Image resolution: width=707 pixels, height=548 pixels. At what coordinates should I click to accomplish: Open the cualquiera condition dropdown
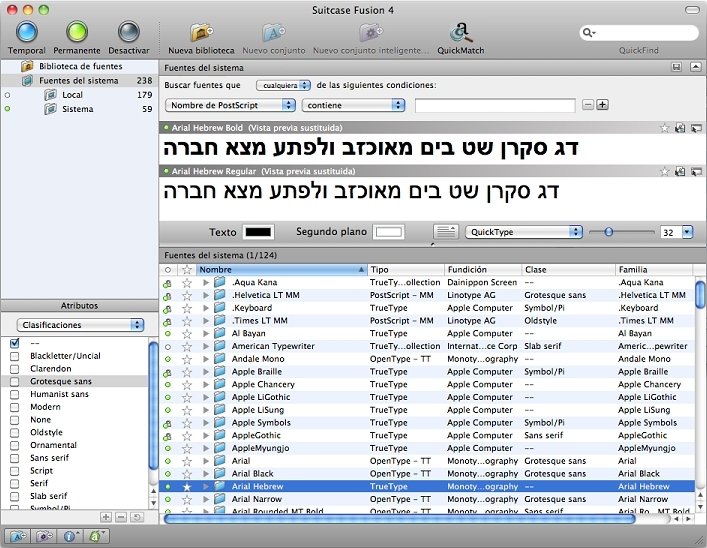click(x=284, y=85)
